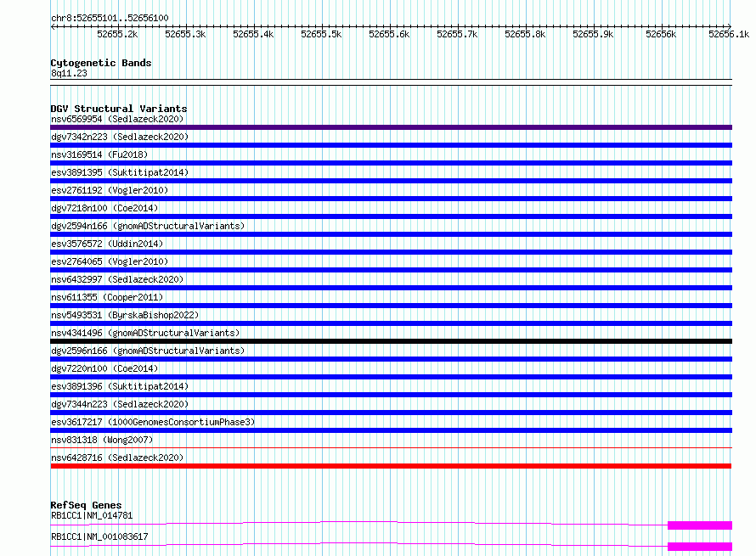Open the nsv6432997 (Sedlazeck2020) variant label
756x556 pixels.
point(117,279)
